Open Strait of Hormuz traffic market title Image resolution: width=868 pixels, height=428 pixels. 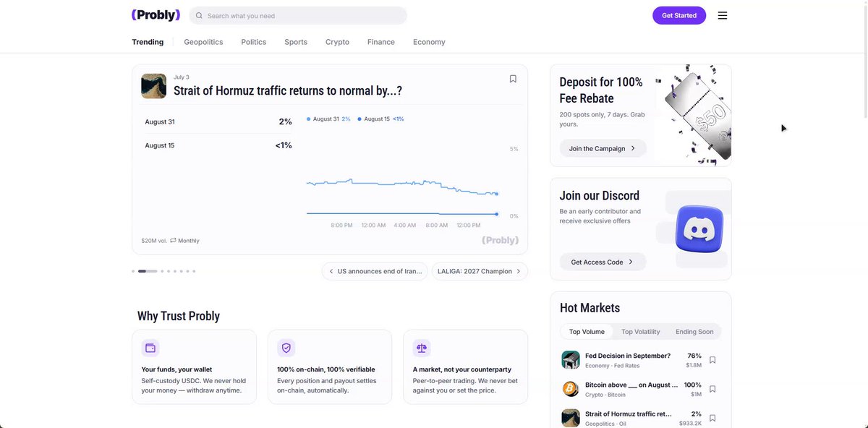point(288,90)
